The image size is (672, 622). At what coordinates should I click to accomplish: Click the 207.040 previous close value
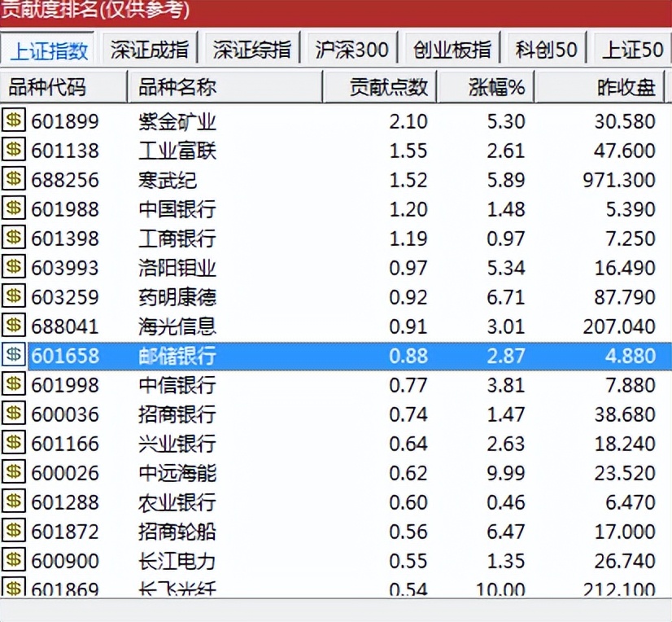(x=619, y=326)
